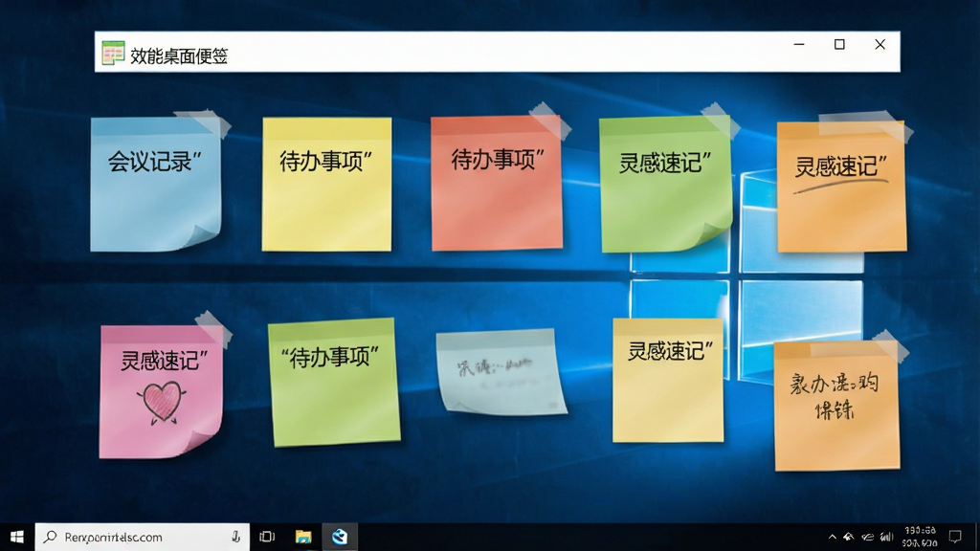980x551 pixels.
Task: Click the heart drawing on pink note
Action: click(x=162, y=402)
